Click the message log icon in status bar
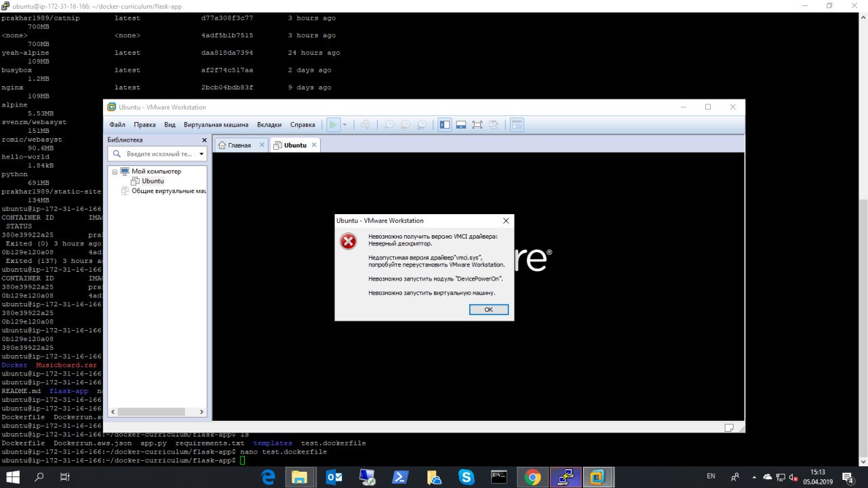868x488 pixels. [729, 428]
